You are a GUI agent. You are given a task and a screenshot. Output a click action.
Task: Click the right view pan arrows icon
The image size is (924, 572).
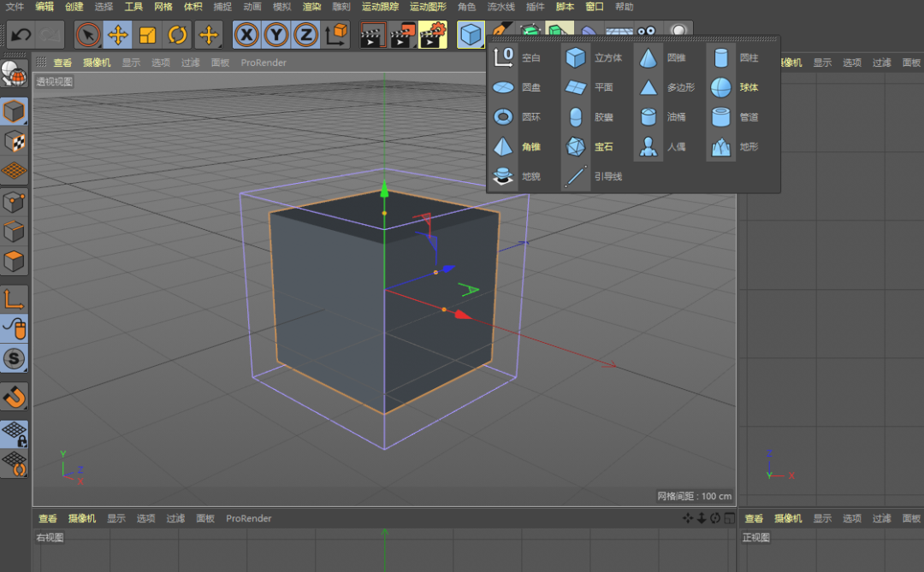pyautogui.click(x=688, y=518)
